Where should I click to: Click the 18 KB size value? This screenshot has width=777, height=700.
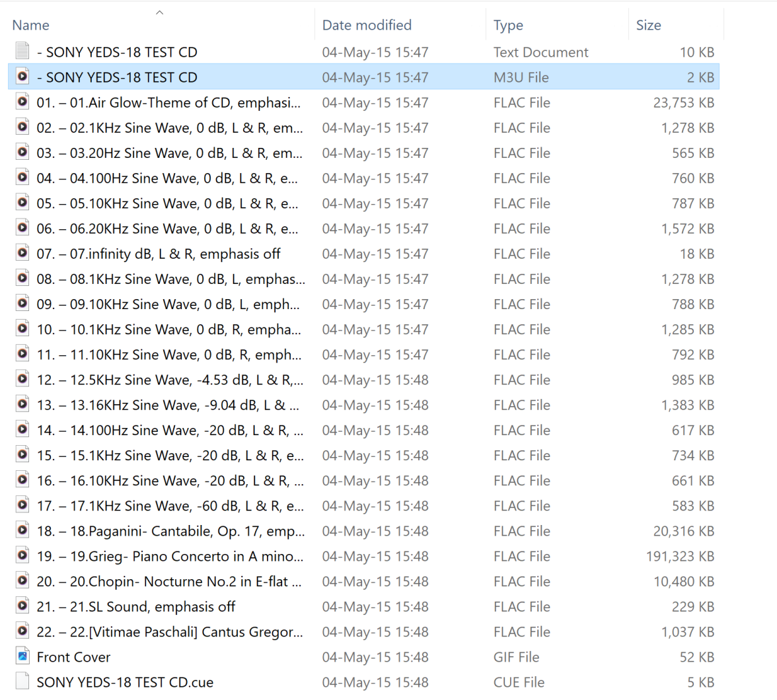697,254
